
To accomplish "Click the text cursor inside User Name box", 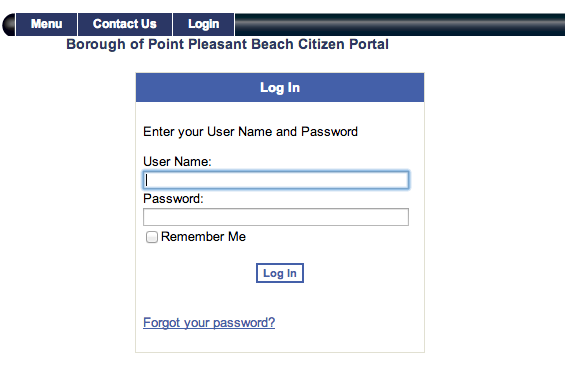I will click(146, 180).
